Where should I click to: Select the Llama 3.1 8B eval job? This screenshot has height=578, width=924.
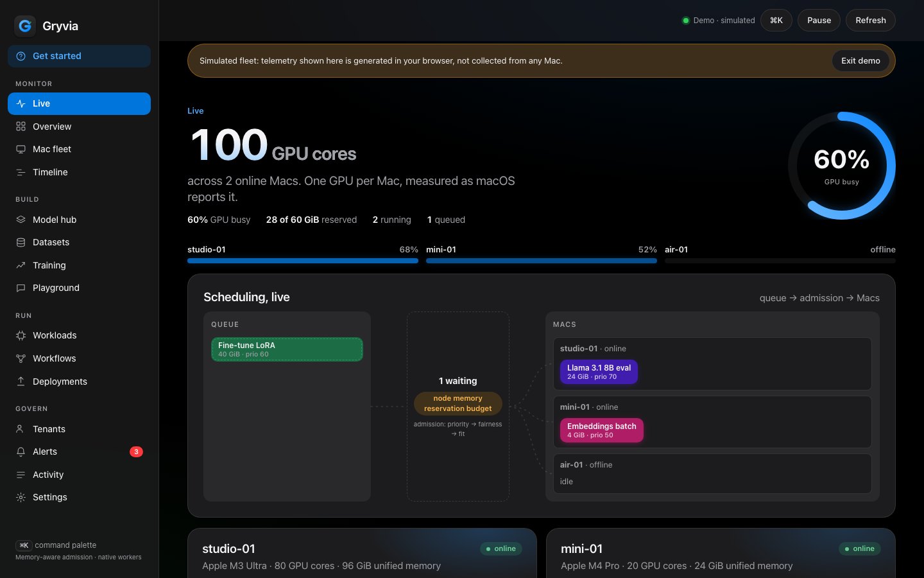(599, 372)
